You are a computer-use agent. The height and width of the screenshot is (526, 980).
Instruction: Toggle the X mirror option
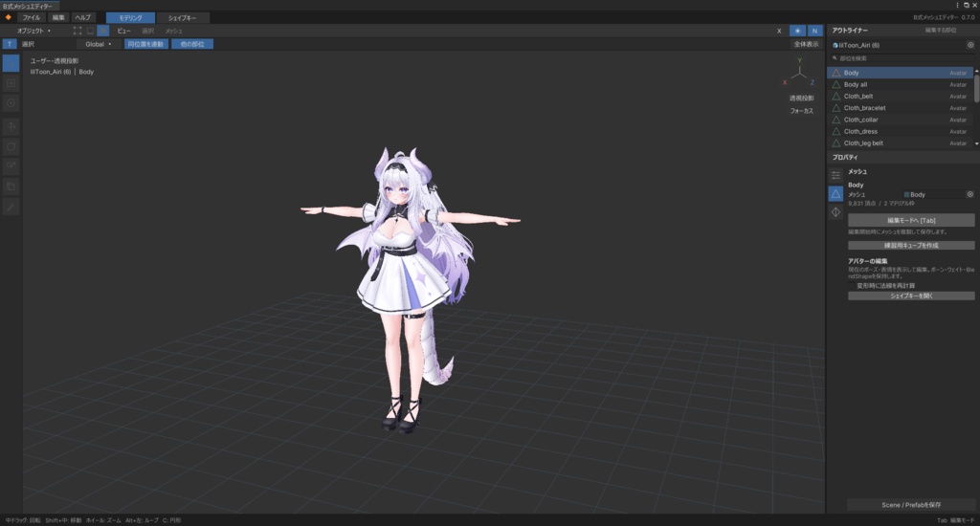click(x=779, y=31)
